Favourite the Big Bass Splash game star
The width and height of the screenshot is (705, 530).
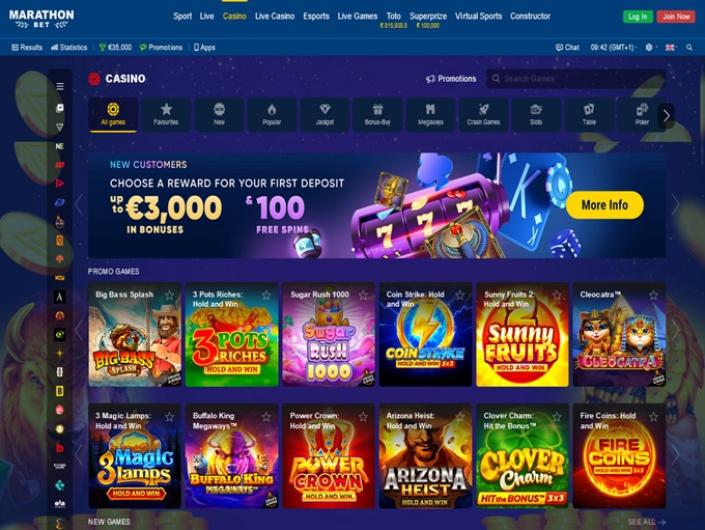(x=169, y=295)
